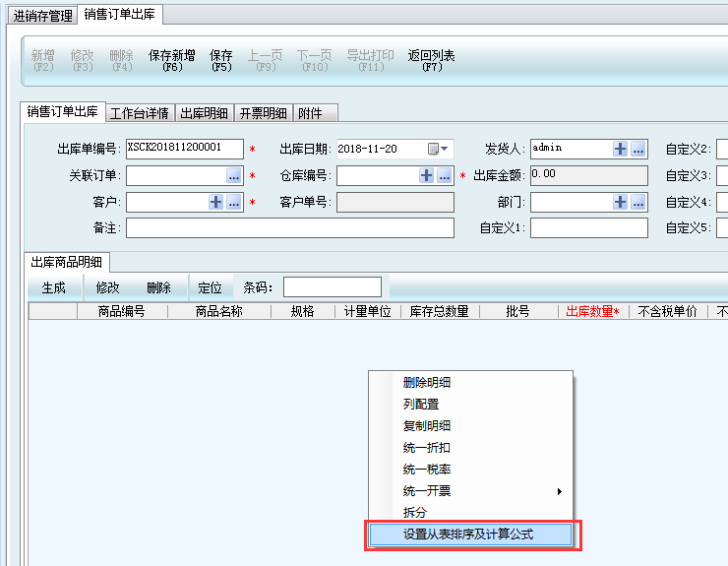Choose 删除明细 from the context menu

(427, 383)
